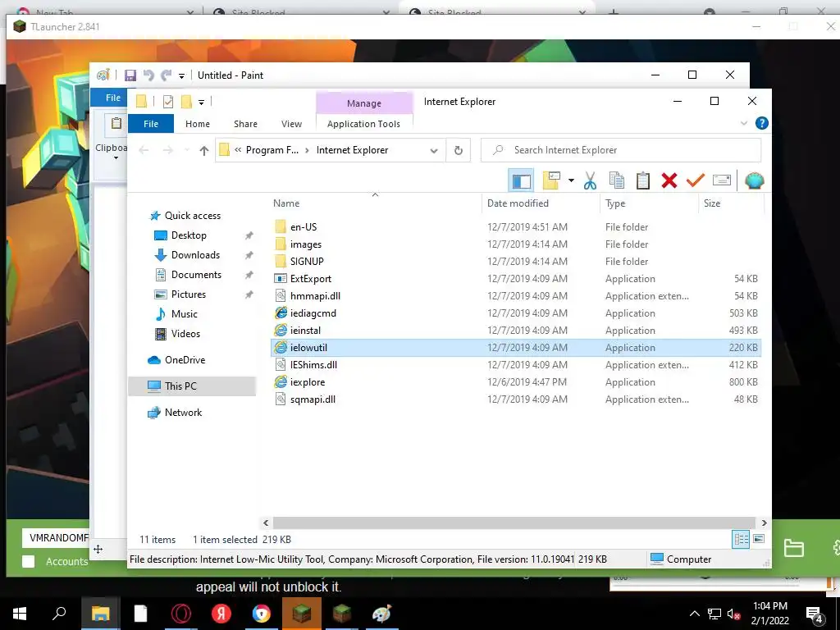Click the horizontal scrollbar left arrow
The height and width of the screenshot is (630, 840).
[266, 523]
